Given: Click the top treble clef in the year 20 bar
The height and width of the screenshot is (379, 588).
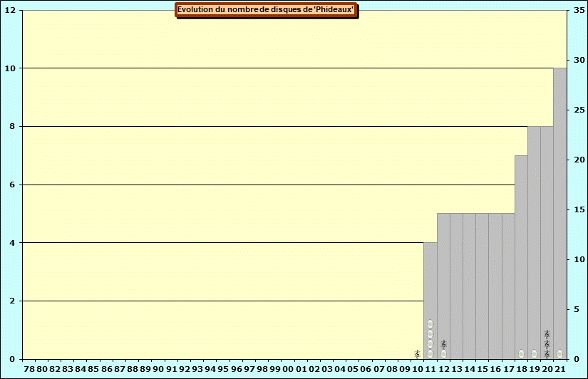Looking at the screenshot, I should (x=547, y=333).
